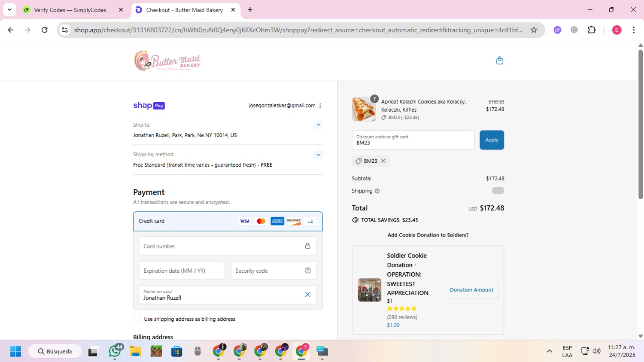This screenshot has height=362, width=644.
Task: Click the Total amount $172.48
Action: (492, 208)
